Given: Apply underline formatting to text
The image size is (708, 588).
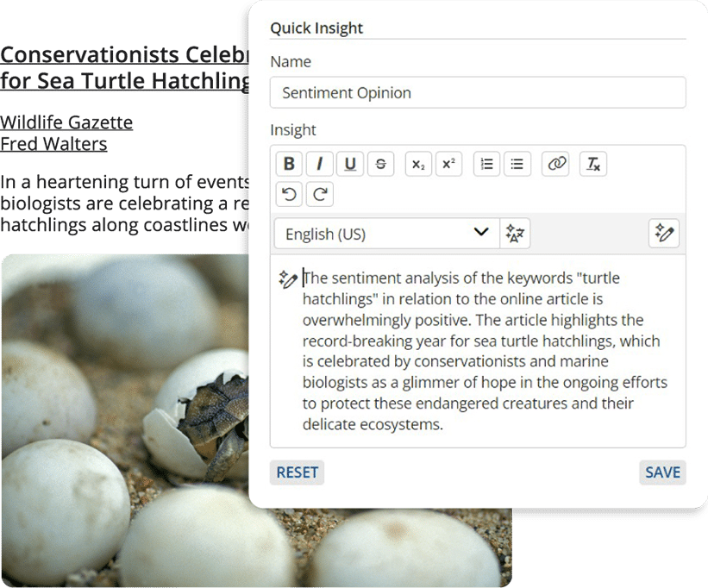Looking at the screenshot, I should tap(350, 163).
